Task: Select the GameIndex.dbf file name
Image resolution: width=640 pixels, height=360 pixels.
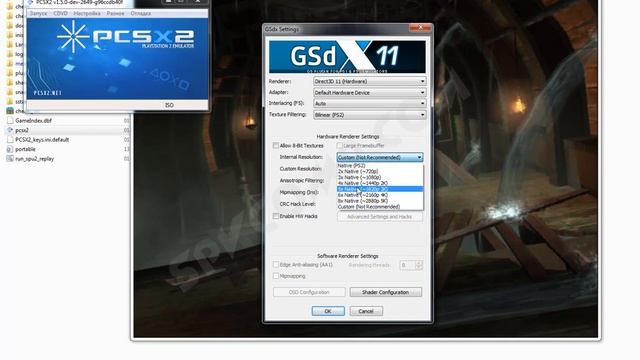Action: (x=33, y=121)
